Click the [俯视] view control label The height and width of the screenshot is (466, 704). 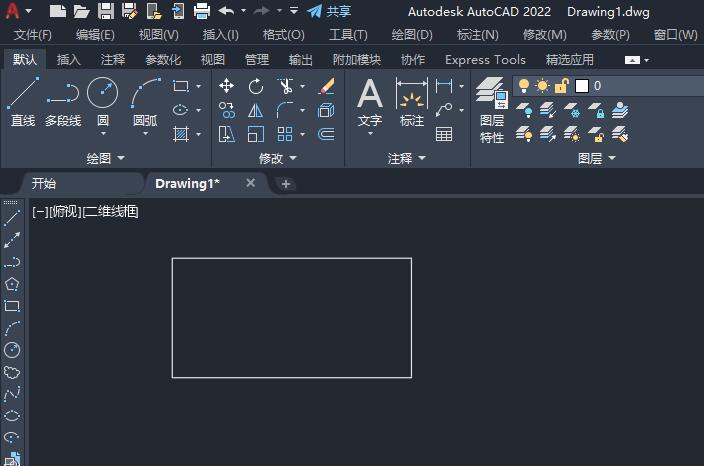point(65,211)
